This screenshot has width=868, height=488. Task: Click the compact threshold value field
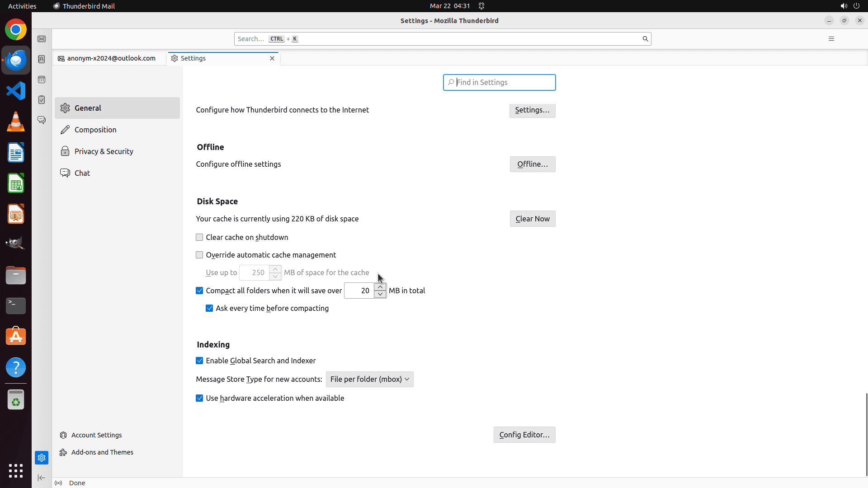(x=359, y=291)
